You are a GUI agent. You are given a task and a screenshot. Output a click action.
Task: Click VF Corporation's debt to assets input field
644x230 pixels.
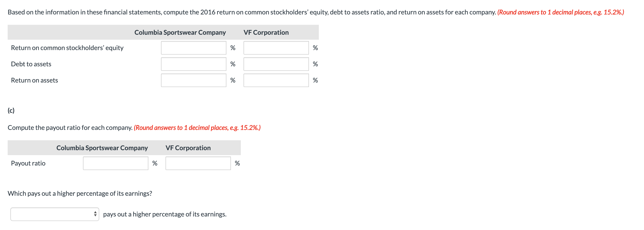[276, 64]
